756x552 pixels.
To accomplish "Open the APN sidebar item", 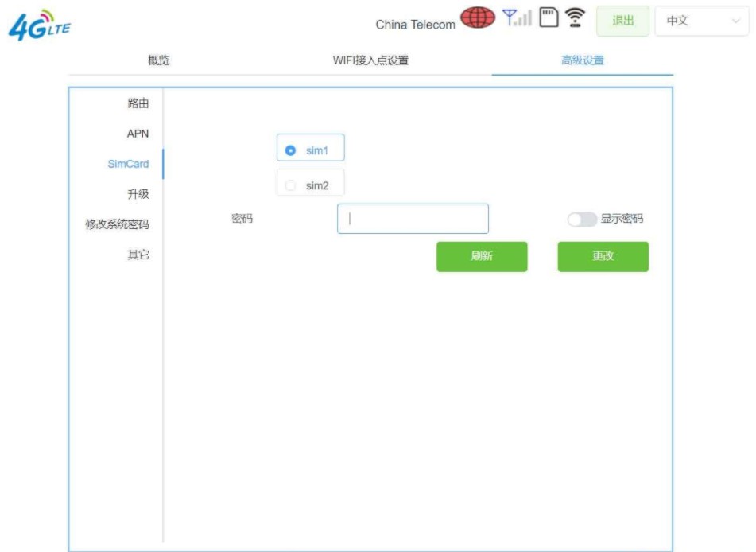I will point(138,134).
